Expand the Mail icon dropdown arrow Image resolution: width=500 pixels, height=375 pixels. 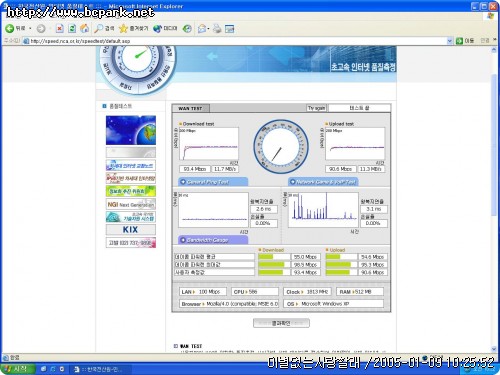click(208, 29)
